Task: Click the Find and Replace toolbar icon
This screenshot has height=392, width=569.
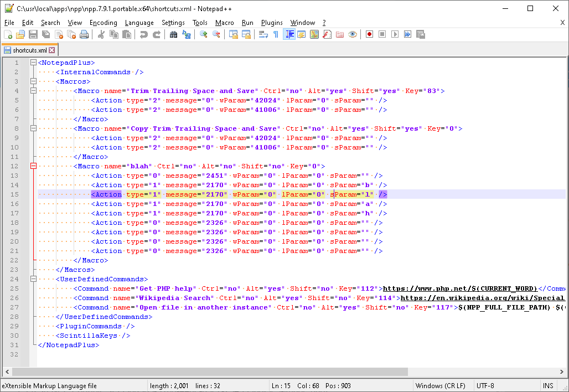Action: [x=187, y=34]
